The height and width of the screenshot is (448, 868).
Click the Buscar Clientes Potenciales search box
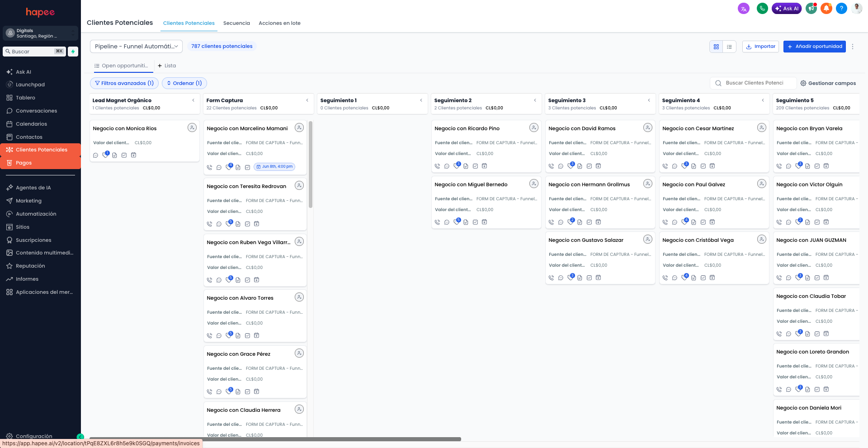coord(753,83)
